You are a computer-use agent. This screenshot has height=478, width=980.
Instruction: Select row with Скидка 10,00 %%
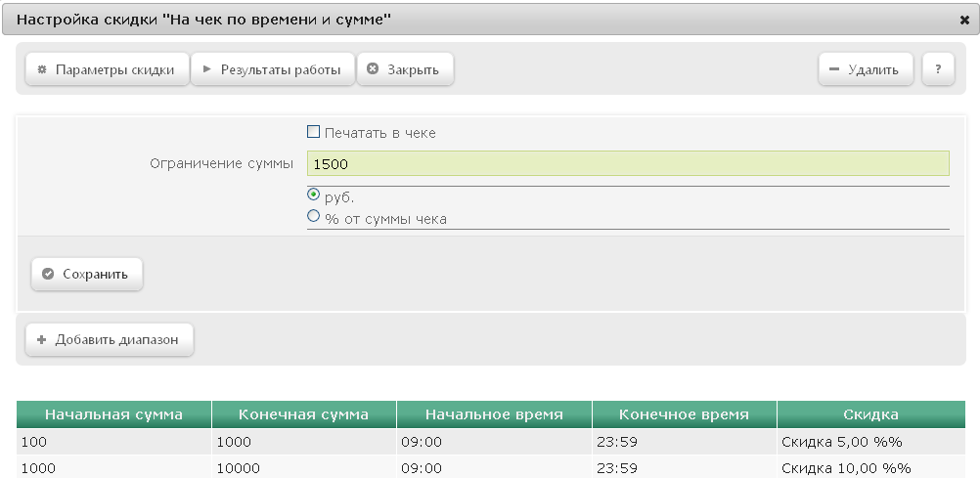tap(491, 466)
